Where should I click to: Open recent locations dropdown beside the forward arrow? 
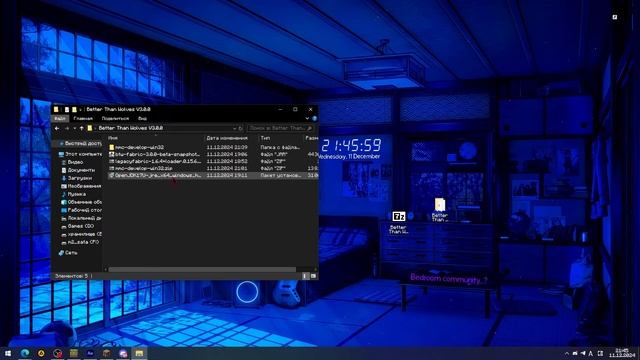74,128
